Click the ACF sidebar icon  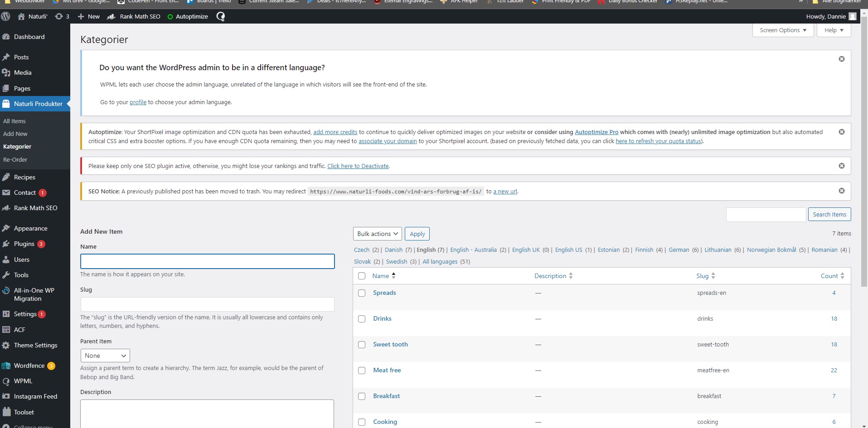pos(6,330)
